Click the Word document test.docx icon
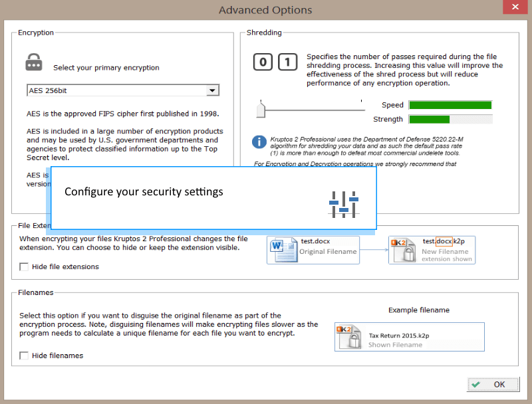The width and height of the screenshot is (532, 404). pos(283,250)
